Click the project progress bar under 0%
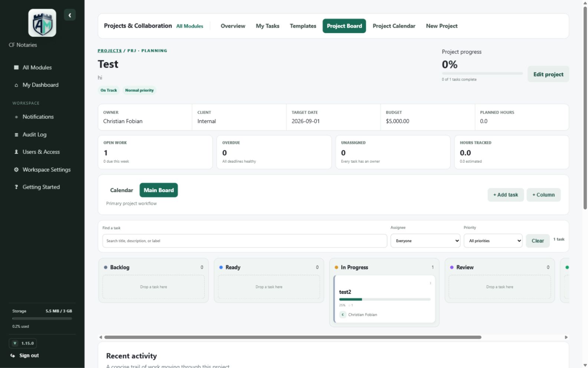The height and width of the screenshot is (368, 588). click(482, 74)
